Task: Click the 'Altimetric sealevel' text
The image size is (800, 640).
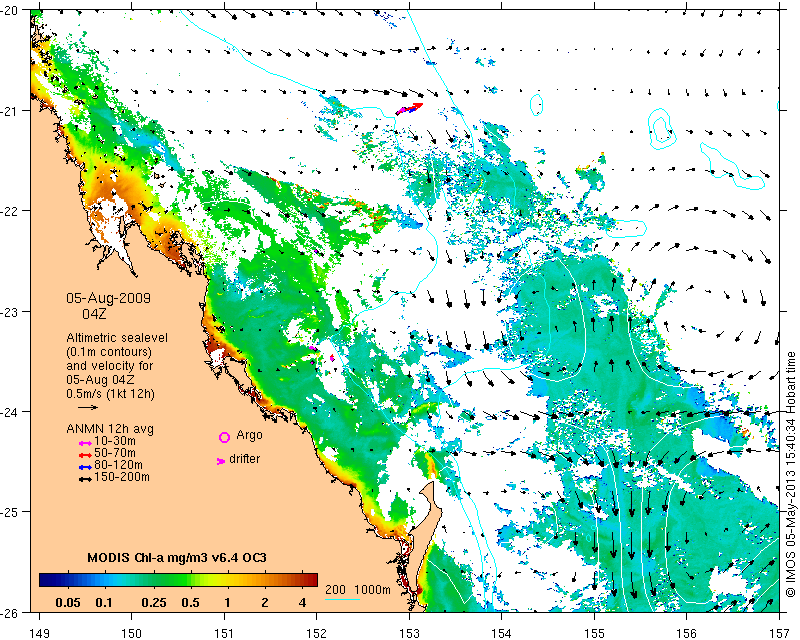Action: point(117,338)
